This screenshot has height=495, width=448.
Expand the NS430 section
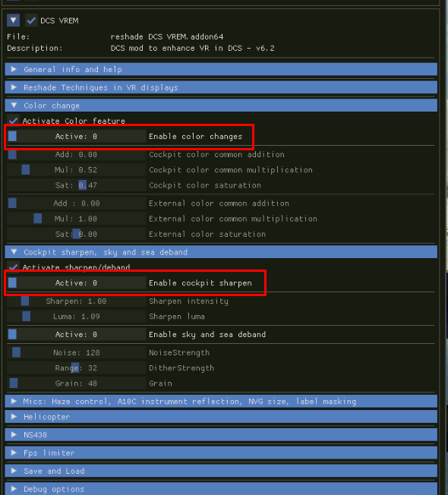221,435
